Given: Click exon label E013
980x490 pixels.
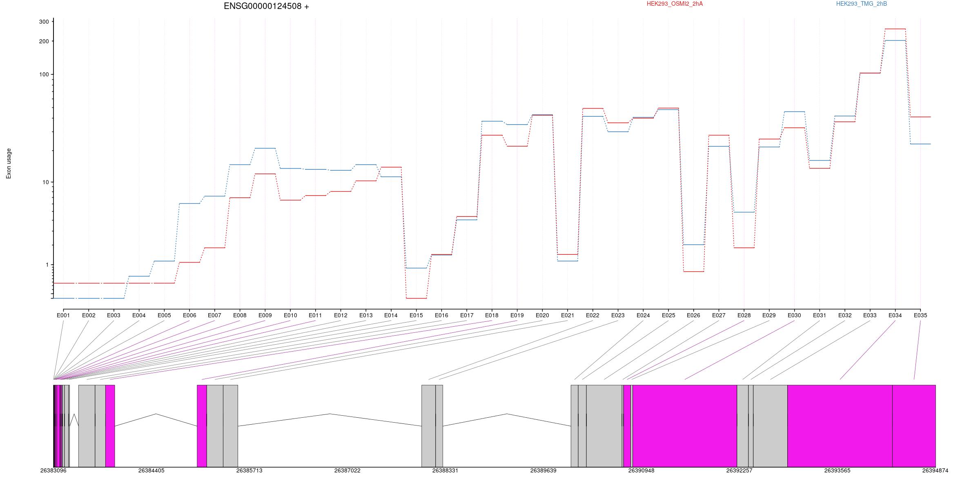Looking at the screenshot, I should pos(366,315).
